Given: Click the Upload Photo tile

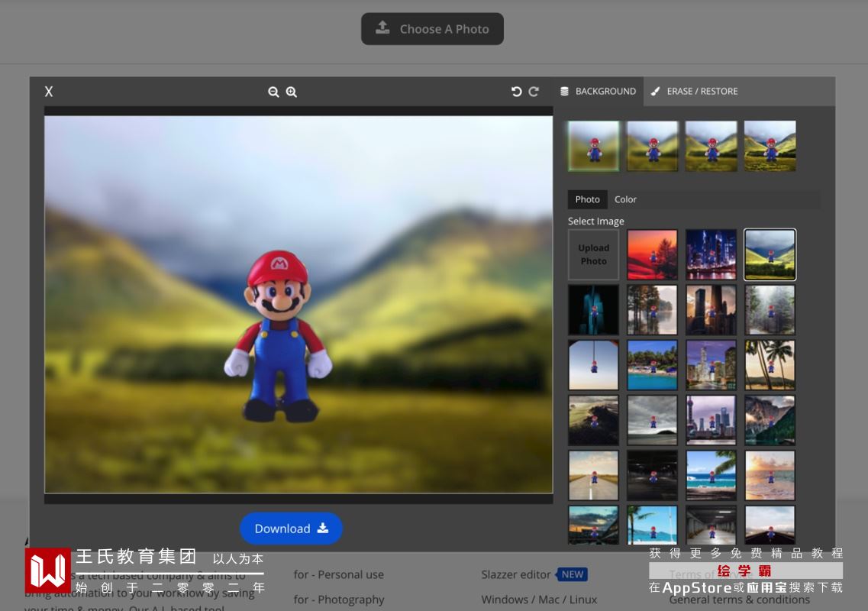Looking at the screenshot, I should coord(593,255).
